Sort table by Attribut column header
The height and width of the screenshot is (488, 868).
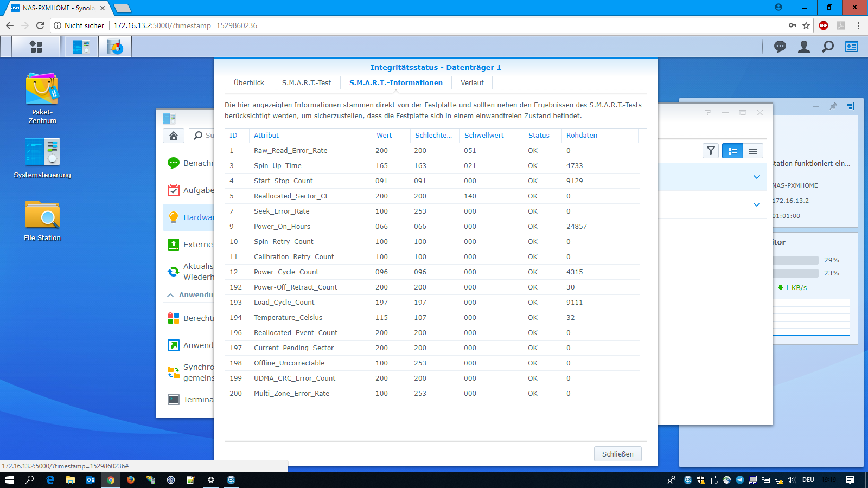click(266, 136)
